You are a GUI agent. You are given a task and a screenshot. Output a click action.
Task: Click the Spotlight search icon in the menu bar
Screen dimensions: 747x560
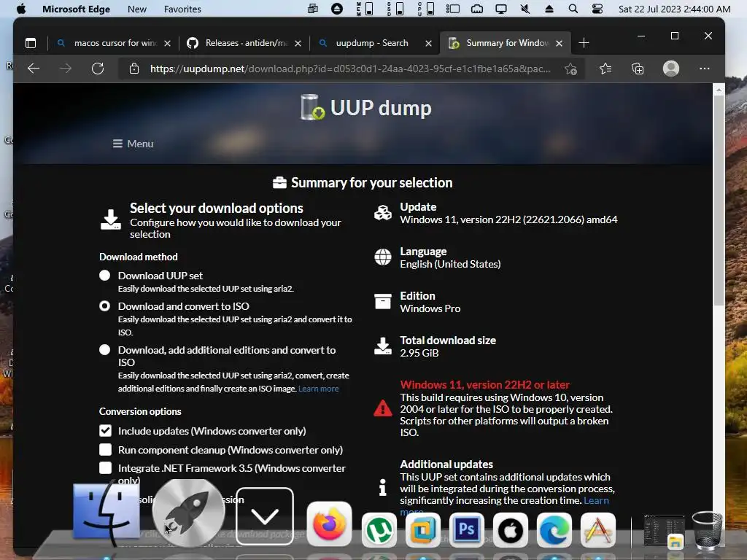(573, 9)
